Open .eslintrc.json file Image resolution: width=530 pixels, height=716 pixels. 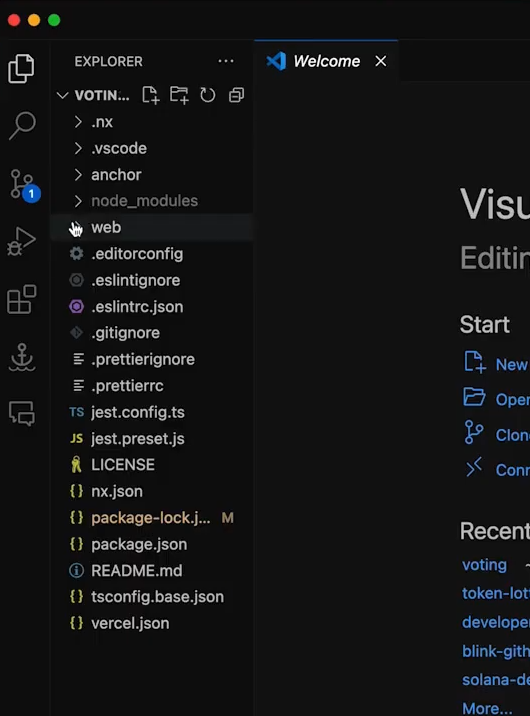151,307
